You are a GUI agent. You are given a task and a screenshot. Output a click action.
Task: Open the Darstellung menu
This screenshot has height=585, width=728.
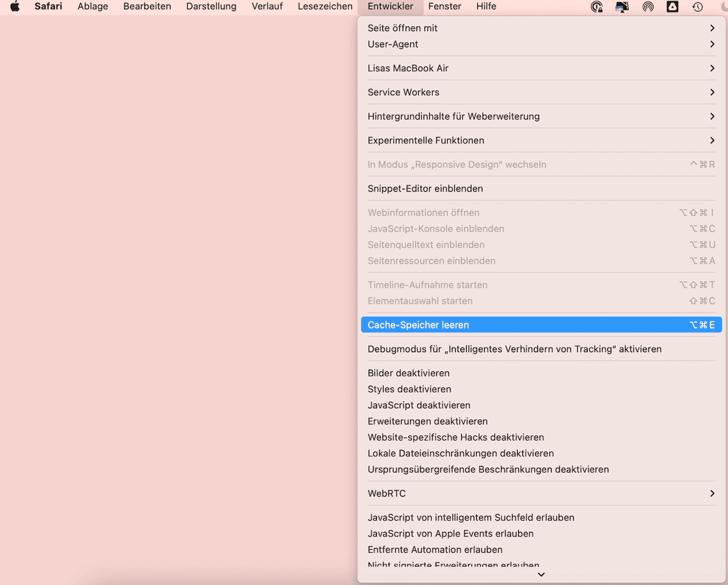[x=211, y=7]
